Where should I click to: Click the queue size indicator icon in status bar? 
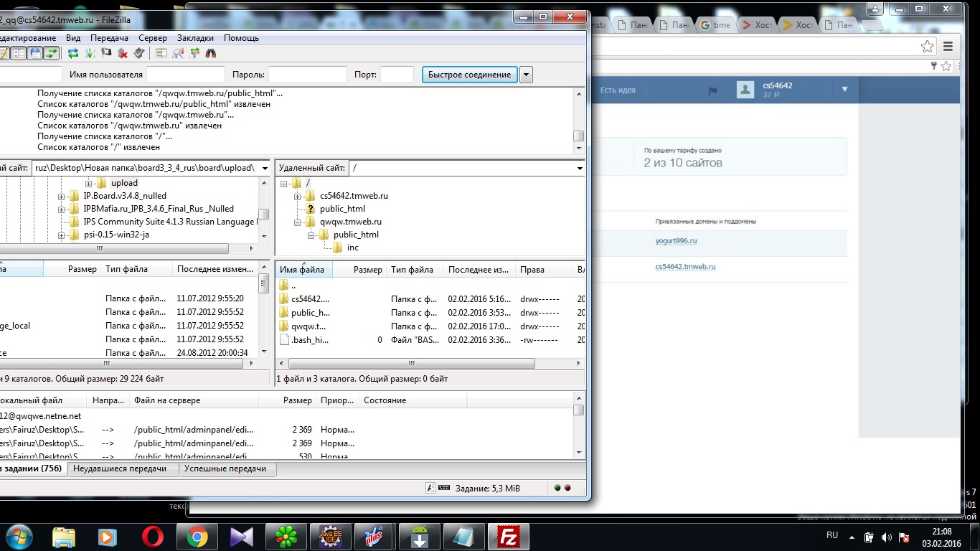[x=444, y=488]
